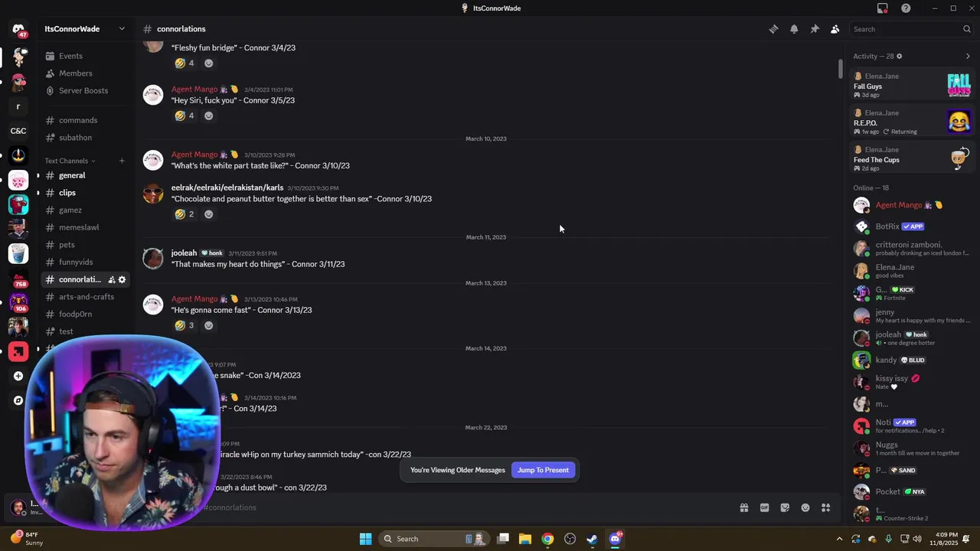Open critteroni zamboni member profile
This screenshot has width=980, height=551.
(912, 249)
